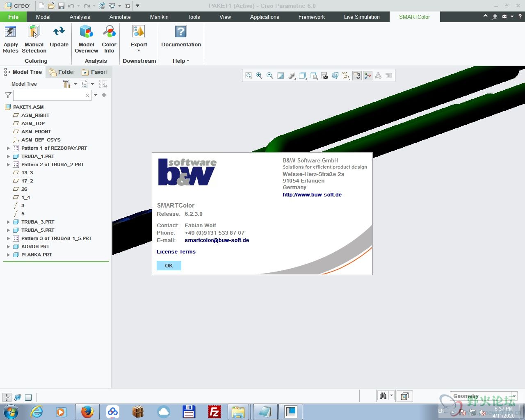Click the binoculars search icon in status bar
The height and width of the screenshot is (420, 525).
click(383, 396)
